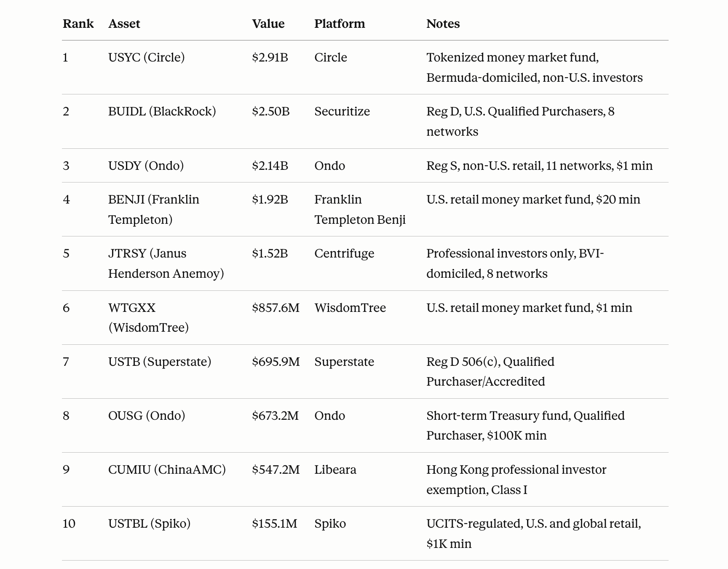
Task: Click the $695.9M value for USTB
Action: [x=276, y=362]
